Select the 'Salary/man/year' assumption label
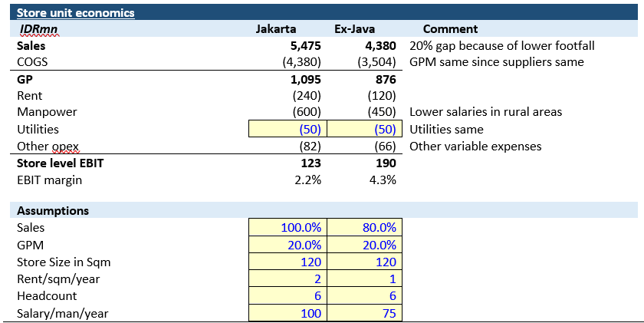This screenshot has height=323, width=644. point(62,314)
